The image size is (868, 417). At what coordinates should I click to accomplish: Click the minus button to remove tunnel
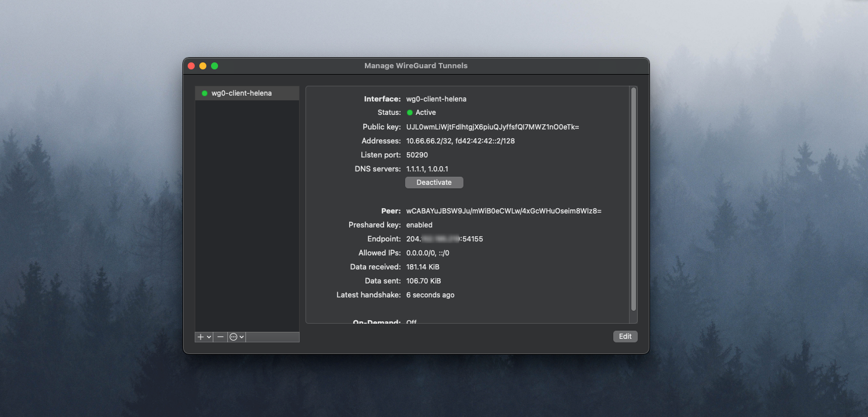(220, 337)
